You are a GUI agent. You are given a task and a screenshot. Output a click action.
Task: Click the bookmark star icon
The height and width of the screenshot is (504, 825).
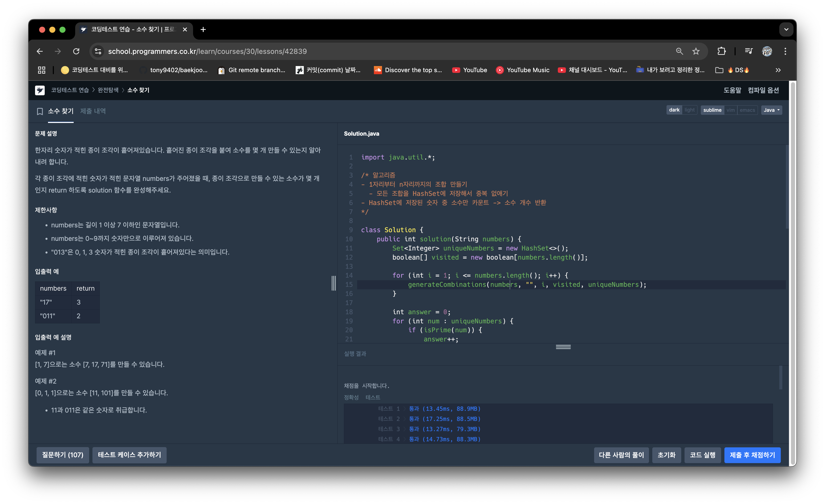click(x=697, y=51)
